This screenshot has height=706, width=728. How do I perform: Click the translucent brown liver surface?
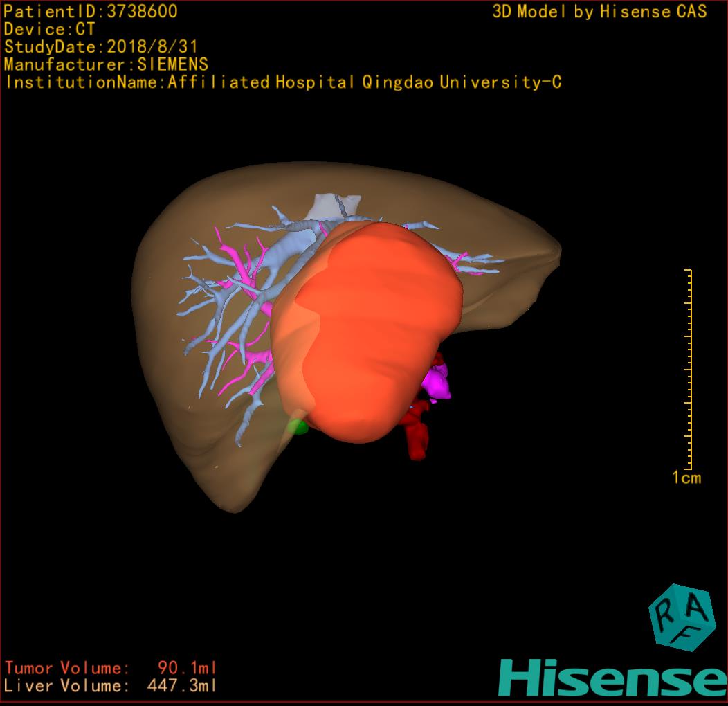pos(180,415)
